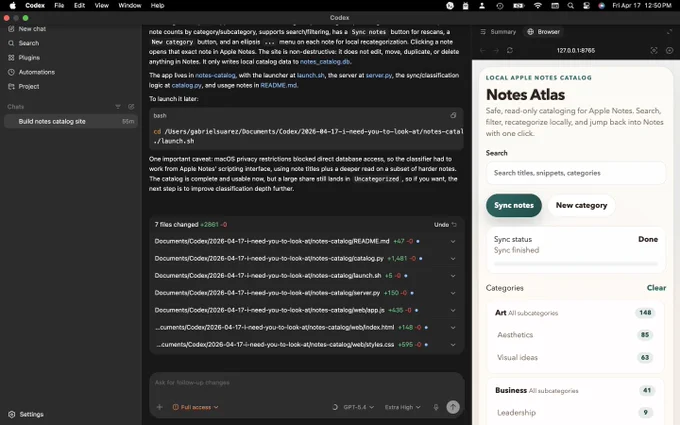This screenshot has width=680, height=425.
Task: Expand server.py file diff
Action: click(x=453, y=293)
